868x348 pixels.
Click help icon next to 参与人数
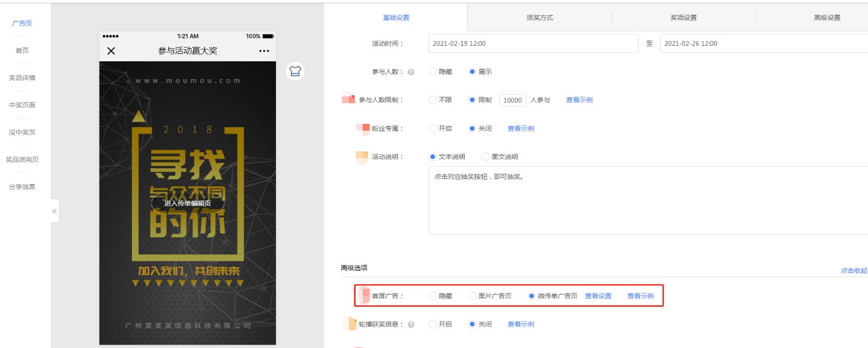(x=411, y=72)
